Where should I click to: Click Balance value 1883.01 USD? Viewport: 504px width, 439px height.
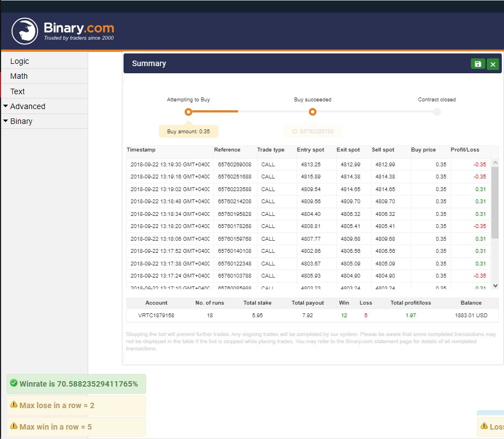[471, 316]
